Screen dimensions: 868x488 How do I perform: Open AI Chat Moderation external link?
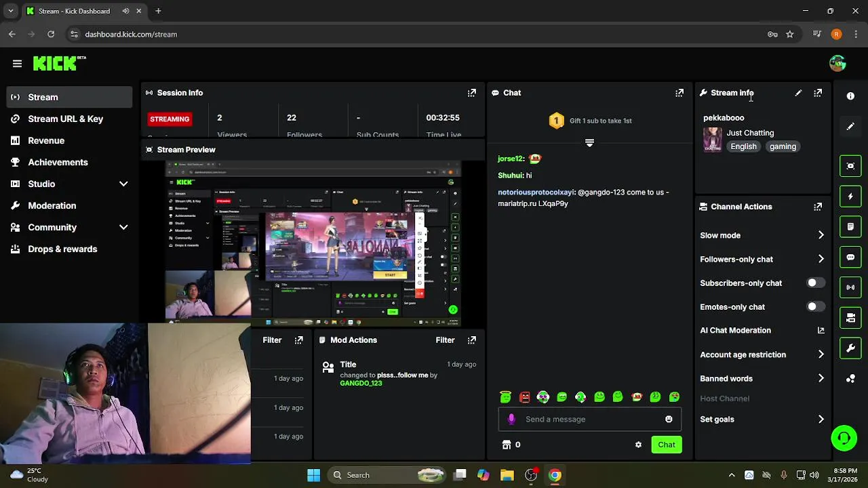coord(821,331)
